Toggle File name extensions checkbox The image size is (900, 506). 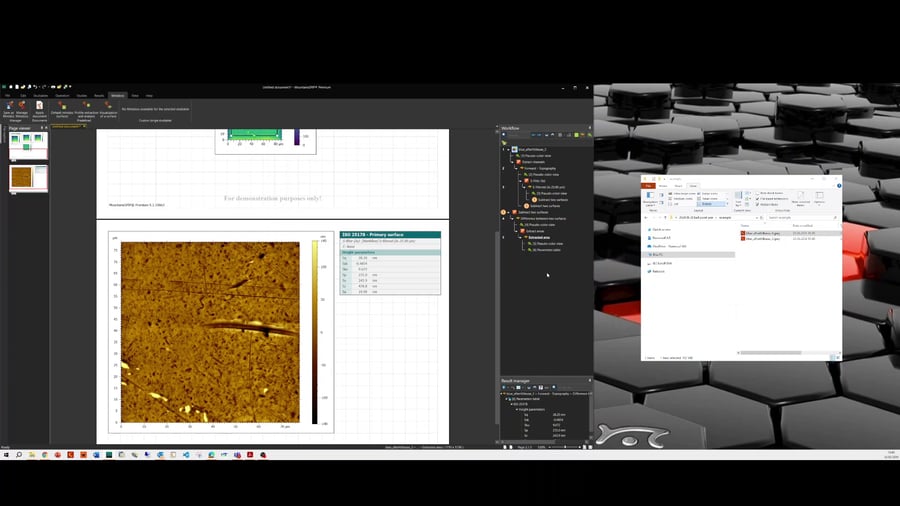[x=773, y=198]
